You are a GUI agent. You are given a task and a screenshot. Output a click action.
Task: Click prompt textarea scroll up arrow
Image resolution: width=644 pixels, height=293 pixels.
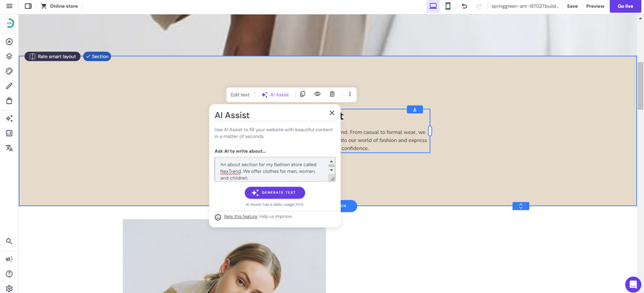332,161
